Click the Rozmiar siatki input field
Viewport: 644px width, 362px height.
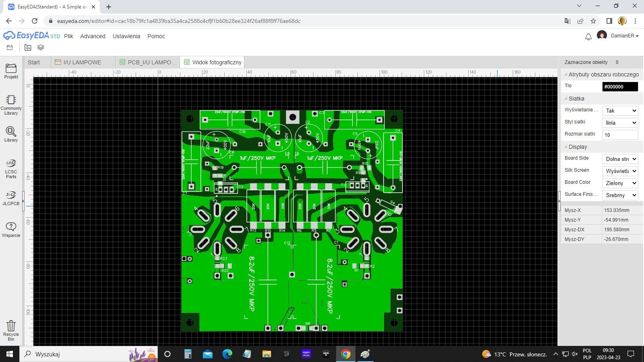620,135
